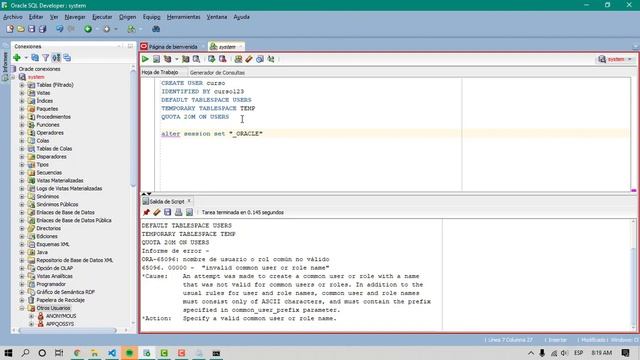The image size is (640, 360).
Task: Click the script output vertical scrollbar
Action: [x=633, y=288]
